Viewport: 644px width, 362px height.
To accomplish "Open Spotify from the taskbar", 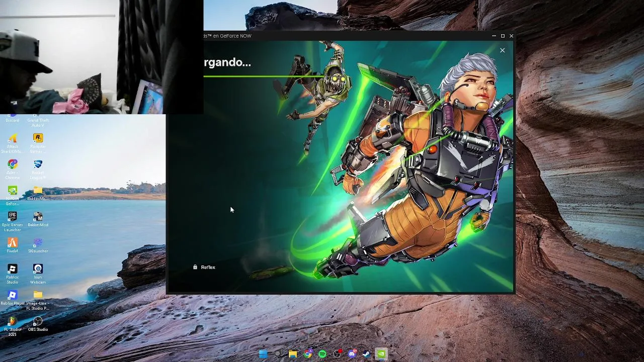I will [x=323, y=354].
